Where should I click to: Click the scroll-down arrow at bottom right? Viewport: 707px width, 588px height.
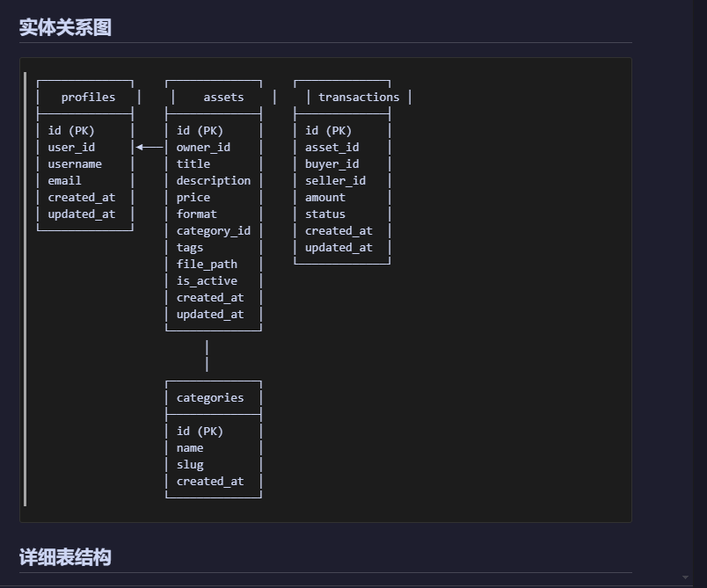pyautogui.click(x=685, y=577)
